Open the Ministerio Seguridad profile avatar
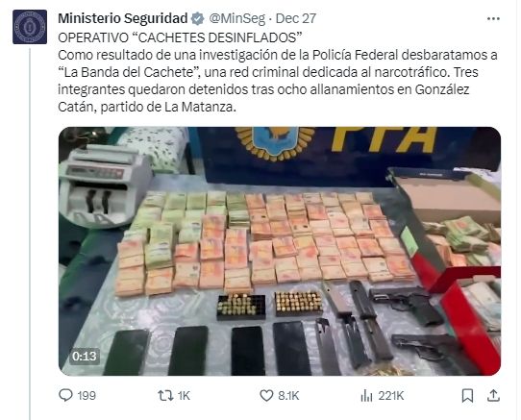This screenshot has height=420, width=521. coord(30,27)
